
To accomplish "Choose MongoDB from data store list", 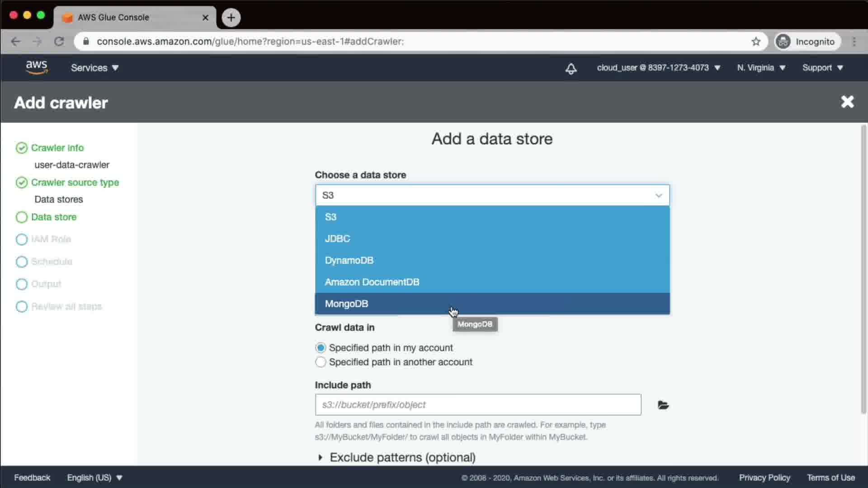I will 346,304.
